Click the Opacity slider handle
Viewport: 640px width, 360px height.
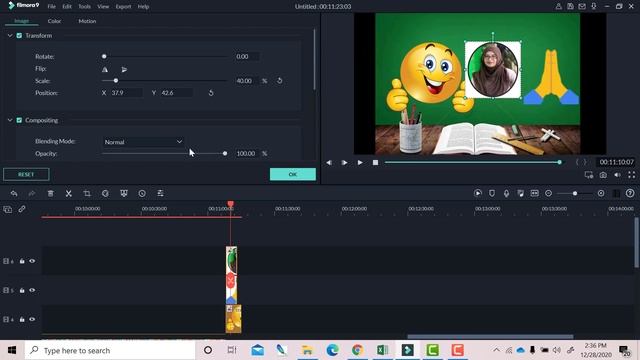tap(225, 153)
